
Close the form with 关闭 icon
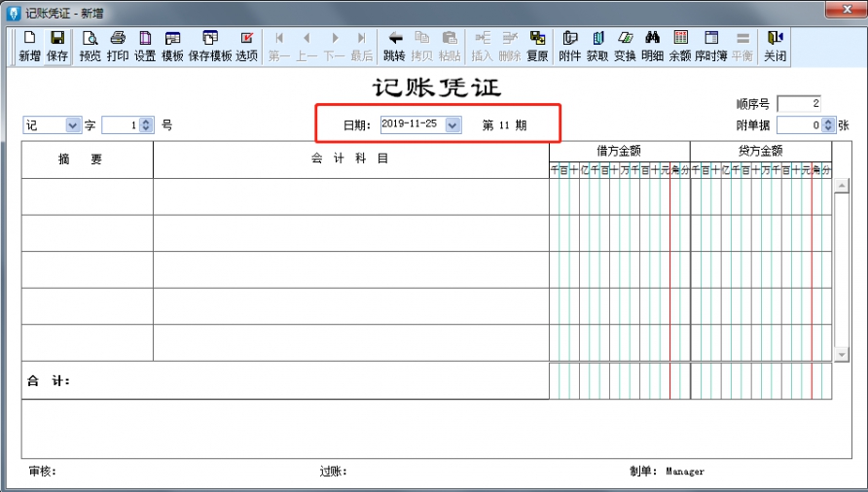coord(775,46)
